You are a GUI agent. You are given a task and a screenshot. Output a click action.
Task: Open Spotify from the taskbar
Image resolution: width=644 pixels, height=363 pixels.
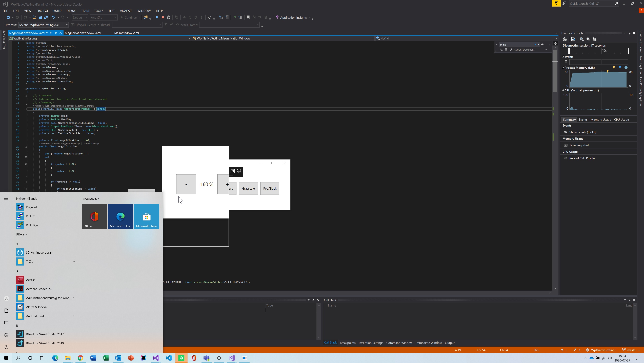181,358
